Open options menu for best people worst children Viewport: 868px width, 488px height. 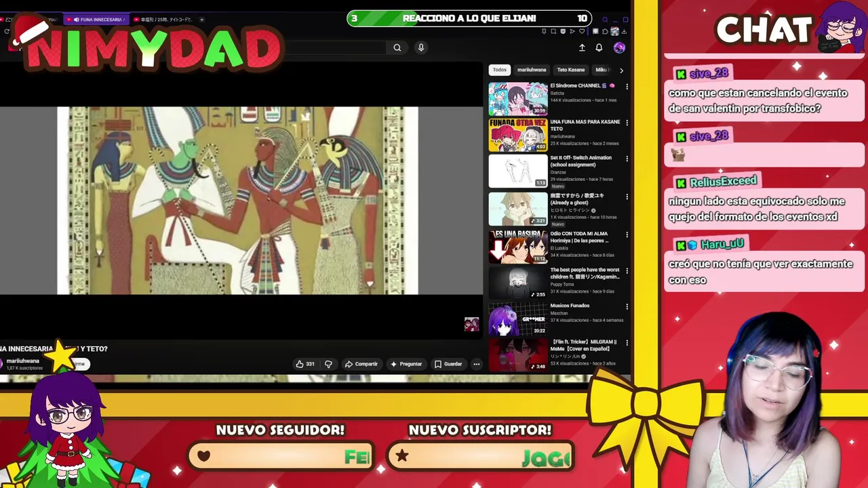pos(627,270)
